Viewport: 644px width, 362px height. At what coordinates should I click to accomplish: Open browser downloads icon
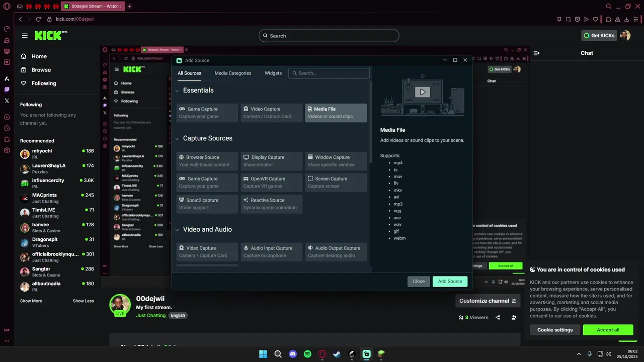click(627, 19)
